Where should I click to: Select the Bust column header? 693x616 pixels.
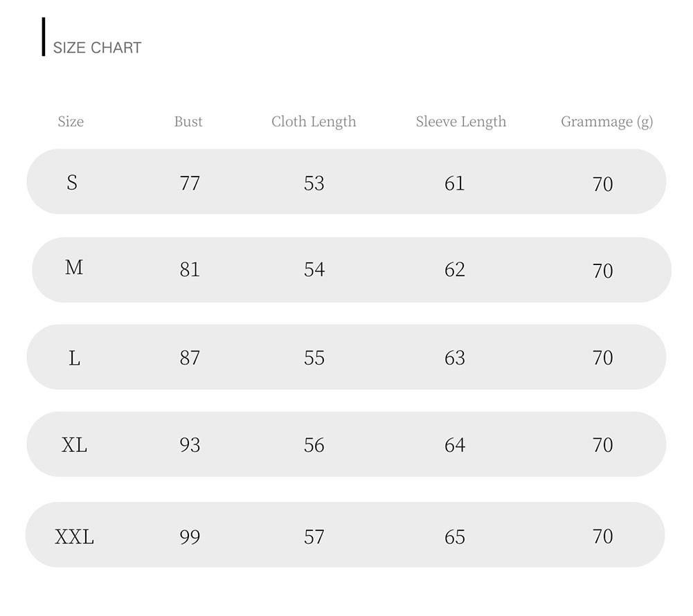point(188,122)
